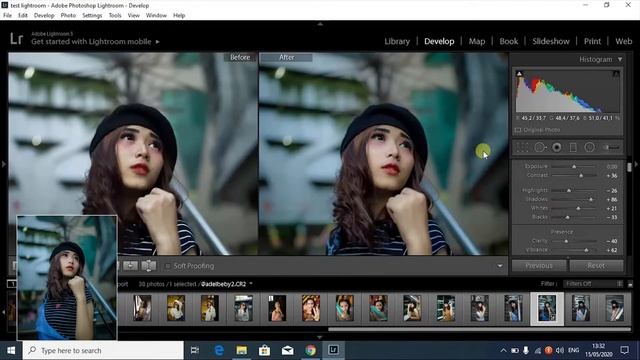This screenshot has height=360, width=640.
Task: Toggle the left panel side arrow
Action: 4,164
